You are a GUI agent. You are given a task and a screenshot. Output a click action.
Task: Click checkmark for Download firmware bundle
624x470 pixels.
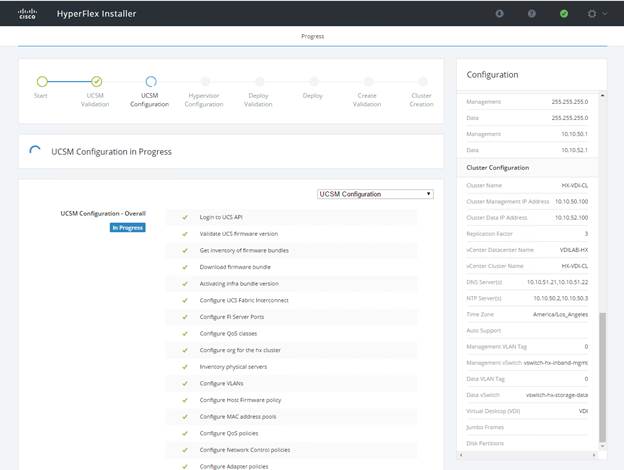coord(185,267)
